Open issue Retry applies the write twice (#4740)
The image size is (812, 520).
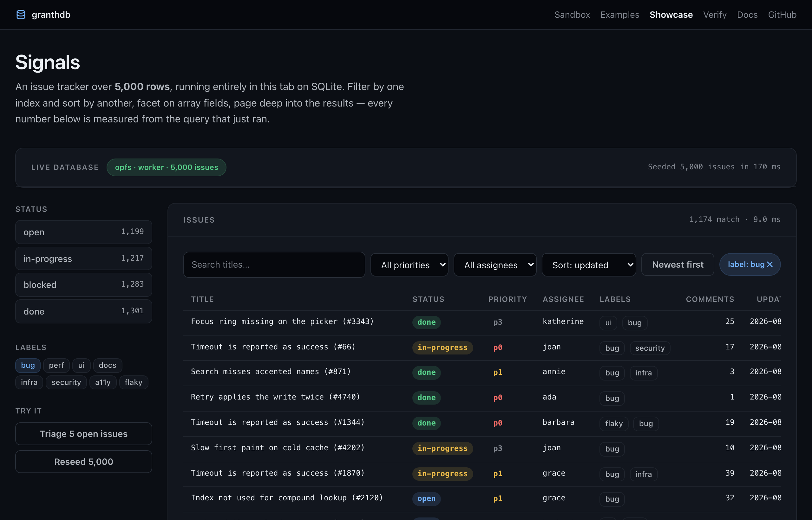pyautogui.click(x=275, y=397)
